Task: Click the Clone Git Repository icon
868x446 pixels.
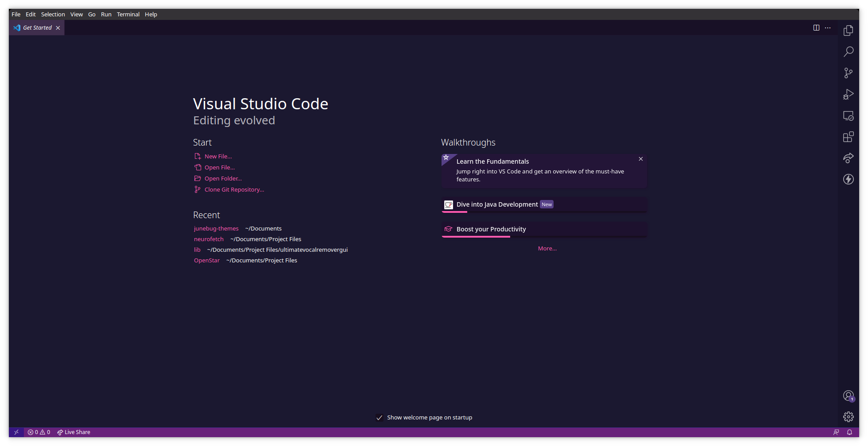Action: point(198,189)
